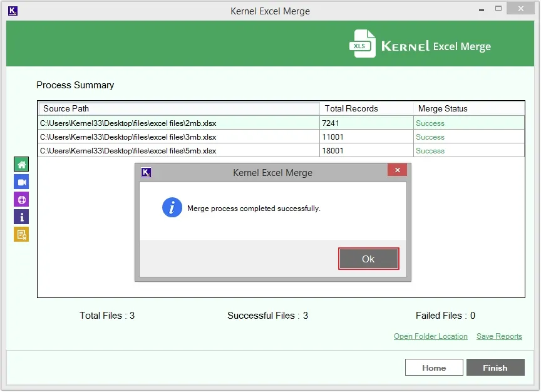Open Folder Location link
This screenshot has height=392, width=541.
pyautogui.click(x=430, y=336)
